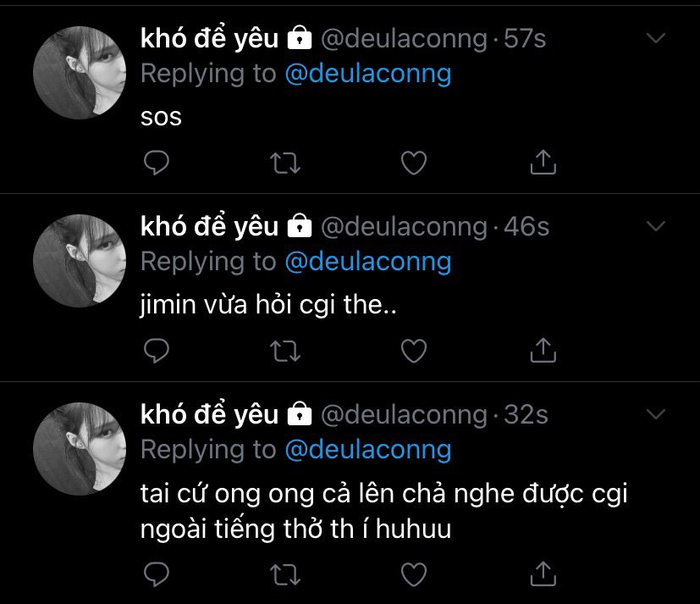700x604 pixels.
Task: Reply to the "sos" tweet
Action: coord(157,163)
